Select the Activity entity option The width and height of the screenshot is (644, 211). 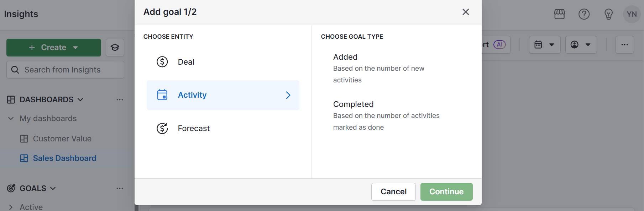click(223, 95)
